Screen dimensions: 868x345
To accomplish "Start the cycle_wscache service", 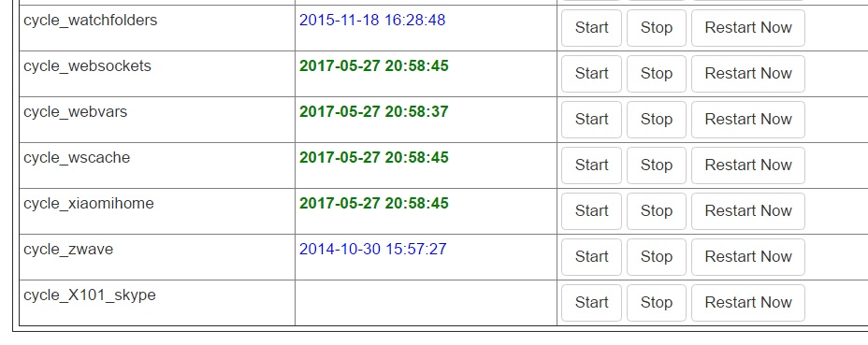I will click(x=591, y=165).
